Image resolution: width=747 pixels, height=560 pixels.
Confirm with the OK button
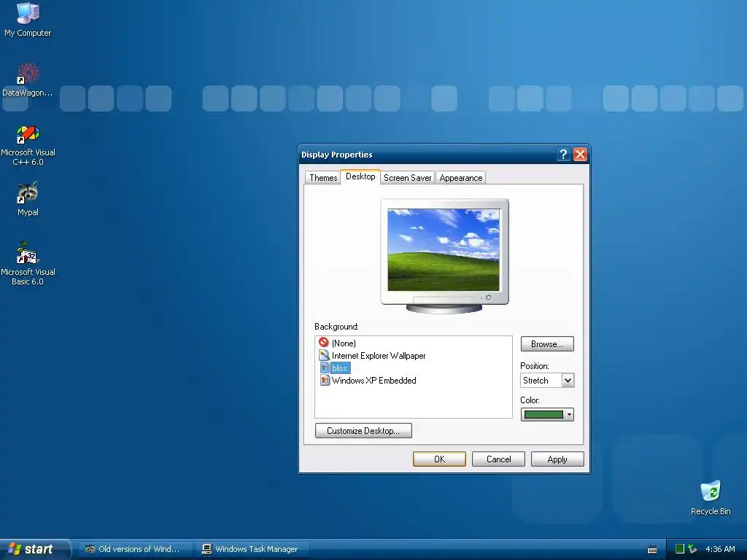point(439,459)
